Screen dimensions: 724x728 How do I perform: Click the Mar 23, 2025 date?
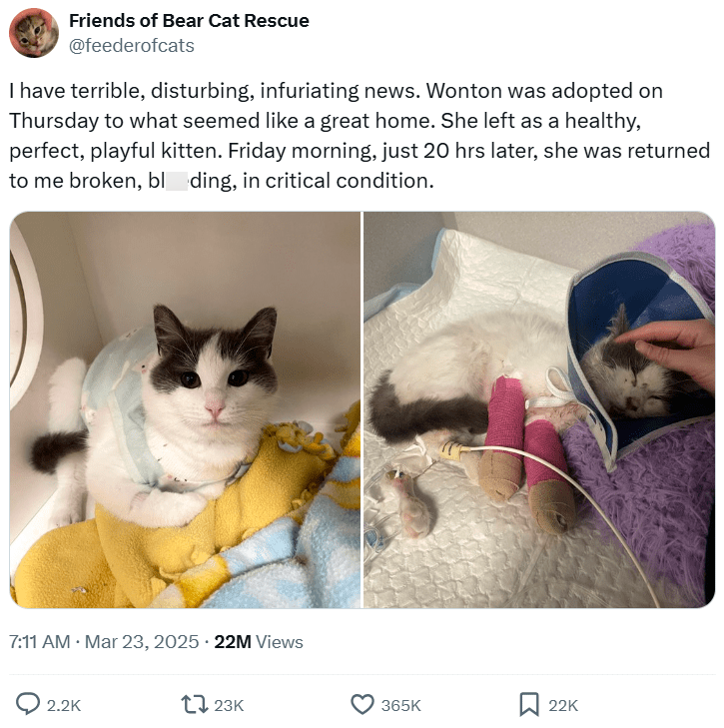coord(142,642)
